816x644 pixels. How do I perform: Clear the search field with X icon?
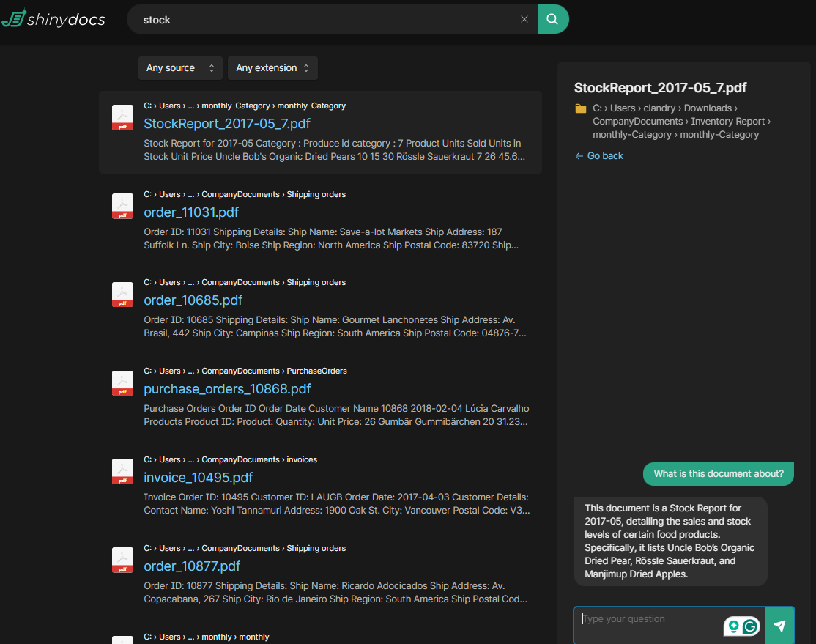click(524, 20)
